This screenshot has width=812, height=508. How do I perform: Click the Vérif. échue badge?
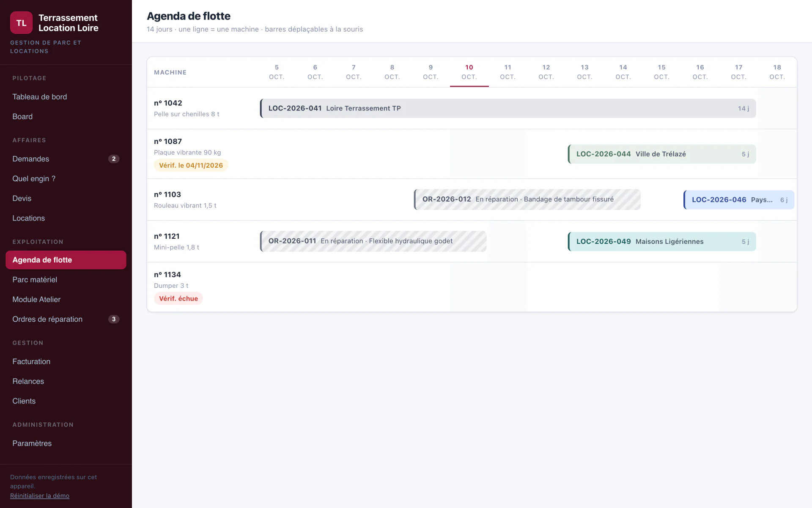click(x=178, y=298)
